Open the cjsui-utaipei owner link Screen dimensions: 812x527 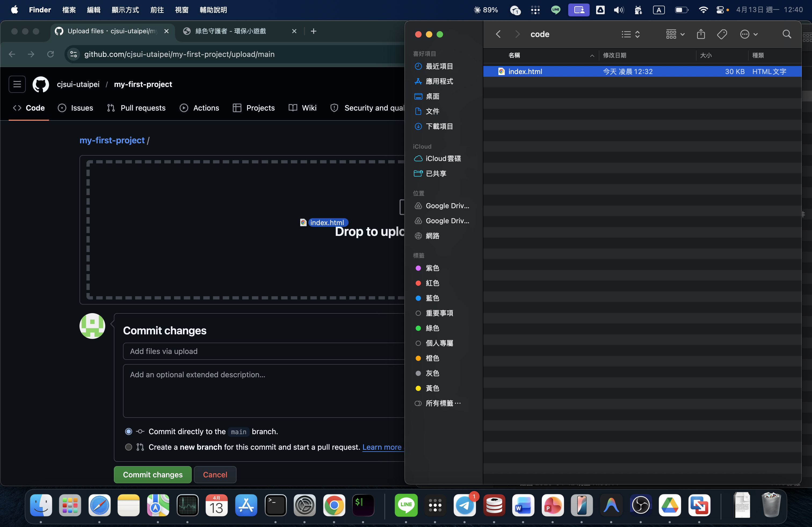78,84
